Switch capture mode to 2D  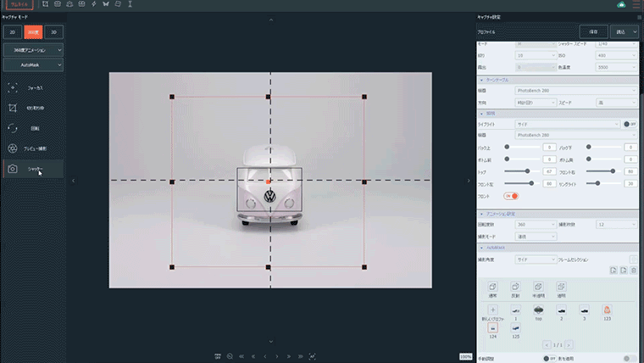13,32
